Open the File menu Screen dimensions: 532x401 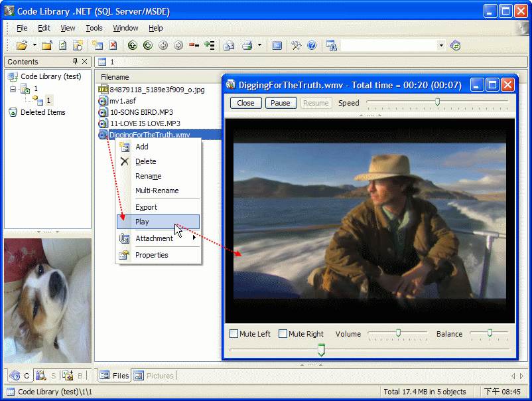(22, 28)
